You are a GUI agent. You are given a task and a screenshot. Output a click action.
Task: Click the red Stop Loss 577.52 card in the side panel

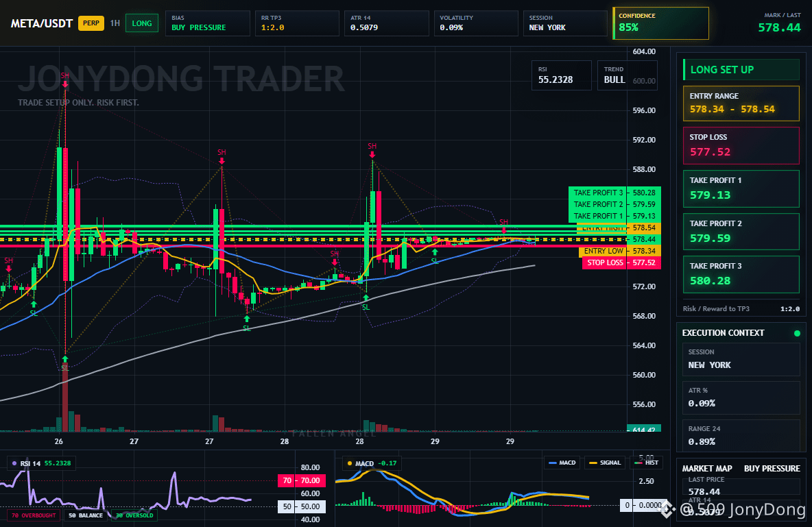[741, 145]
